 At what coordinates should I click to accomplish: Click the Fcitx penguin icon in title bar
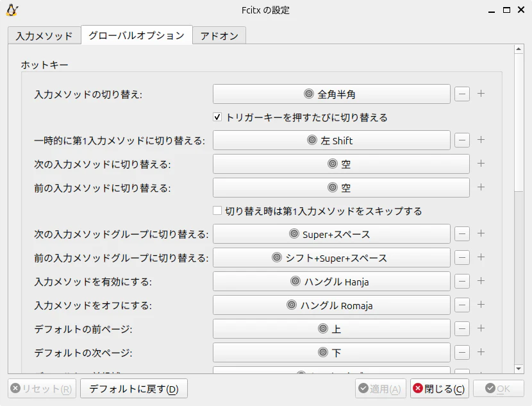[12, 10]
